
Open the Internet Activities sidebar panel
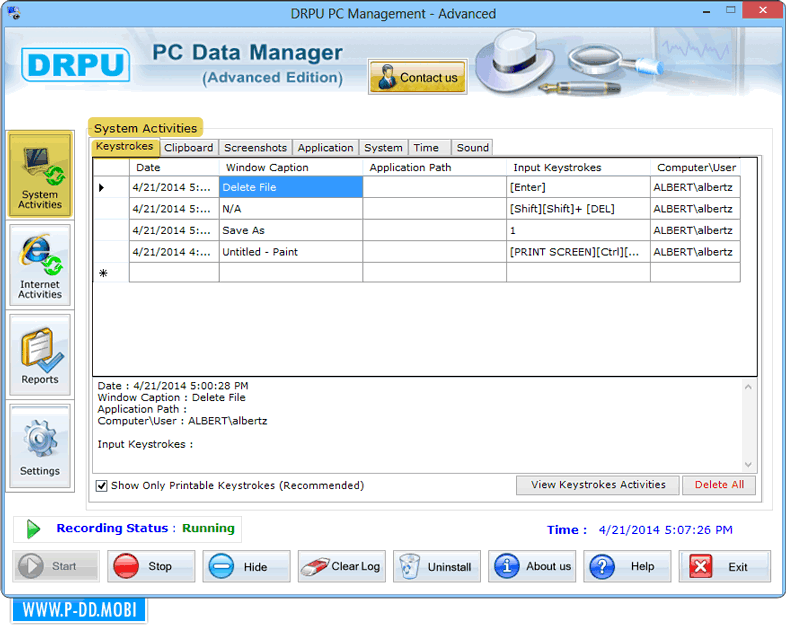coord(40,265)
